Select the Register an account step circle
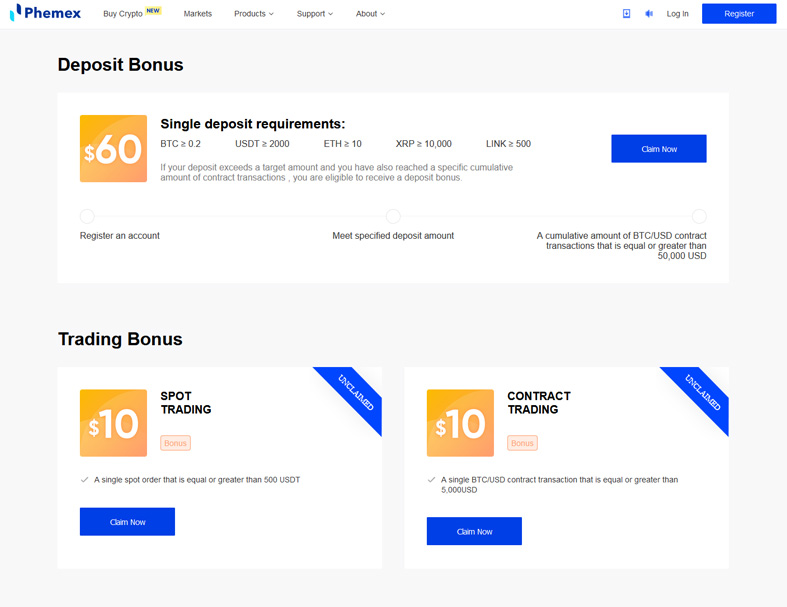The height and width of the screenshot is (607, 787). pyautogui.click(x=87, y=216)
